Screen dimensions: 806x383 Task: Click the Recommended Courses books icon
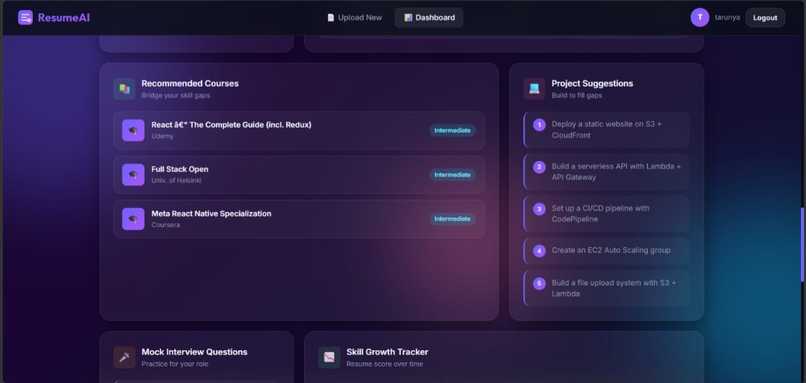124,89
